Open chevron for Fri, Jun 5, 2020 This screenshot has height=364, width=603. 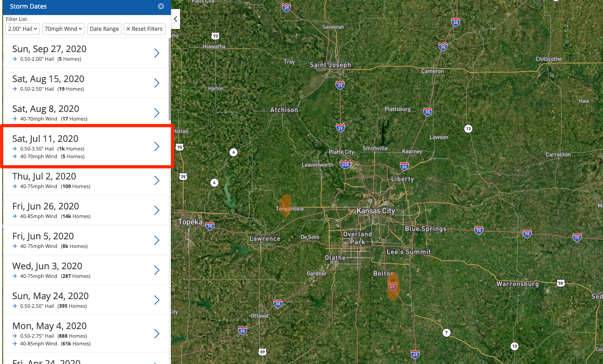(x=157, y=240)
